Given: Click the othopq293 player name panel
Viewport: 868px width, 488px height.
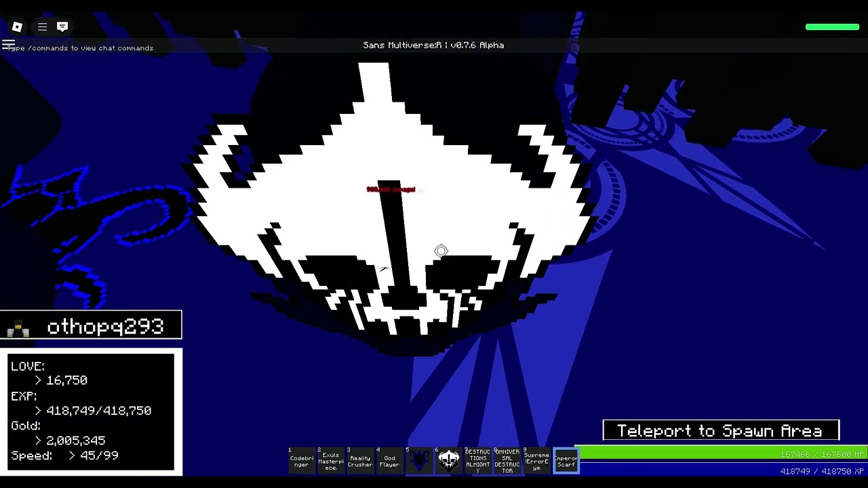Looking at the screenshot, I should pos(91,325).
